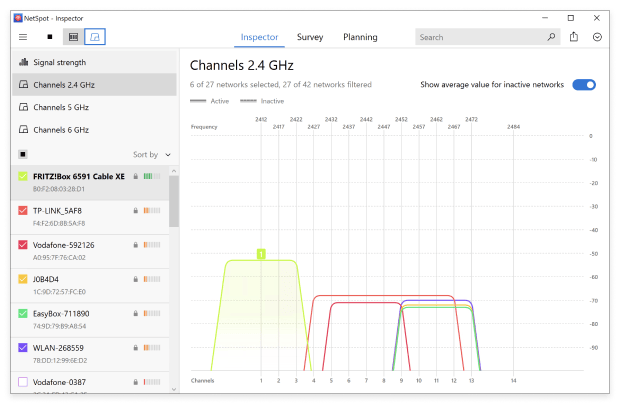Click the signal bars for WLAN-268559
620x404 pixels.
152,348
